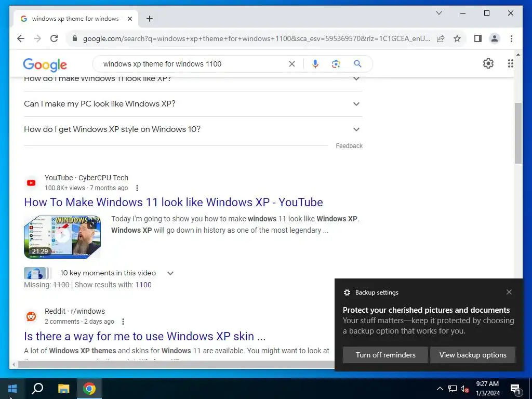This screenshot has width=532, height=399.
Task: Click the Reddit favicon icon
Action: coord(31,316)
